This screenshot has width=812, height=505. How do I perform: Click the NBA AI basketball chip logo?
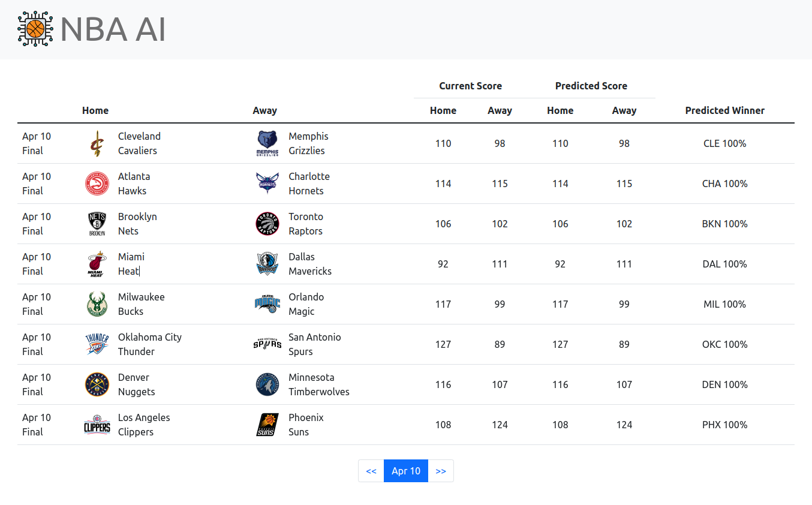coord(35,29)
